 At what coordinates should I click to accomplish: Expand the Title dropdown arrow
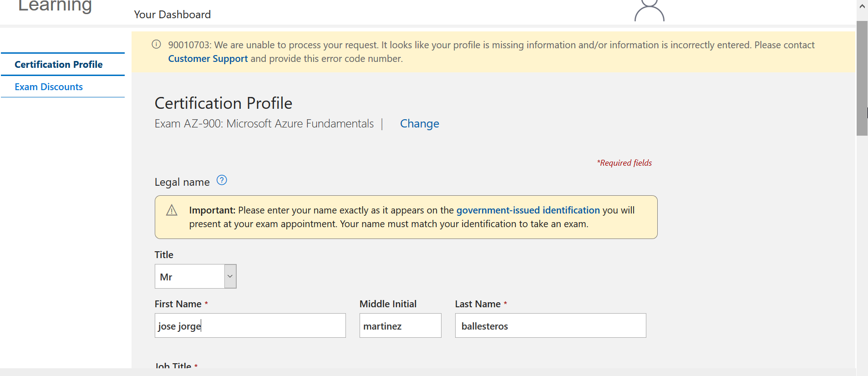click(x=230, y=276)
